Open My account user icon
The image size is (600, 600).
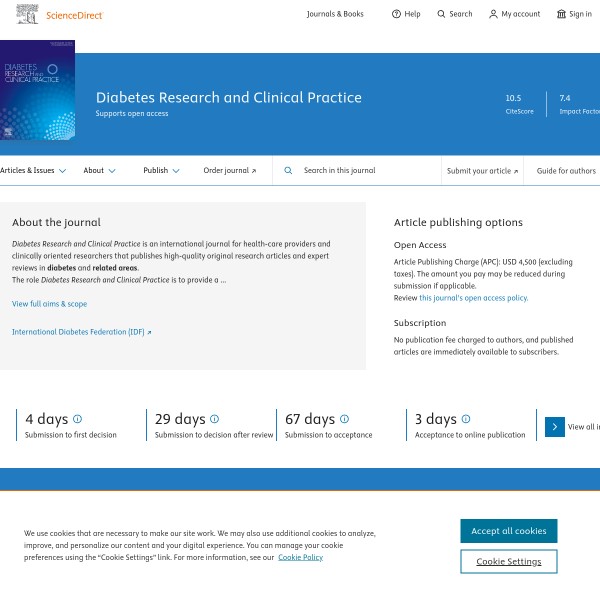coord(493,14)
